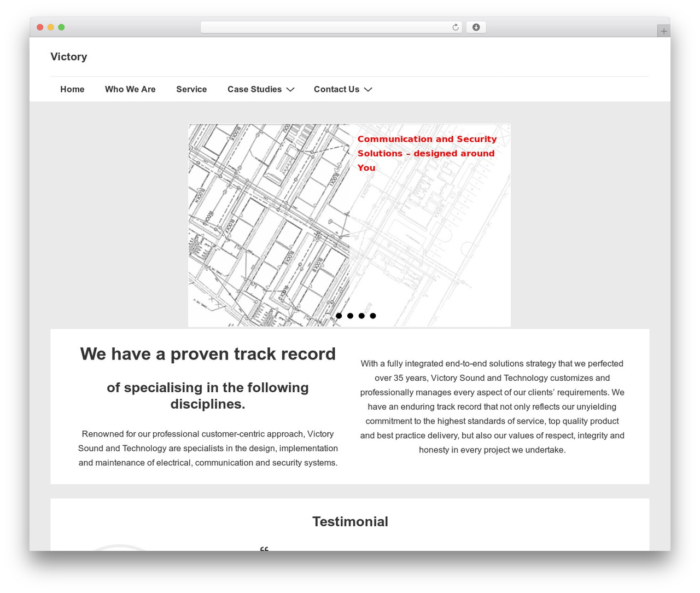Image resolution: width=700 pixels, height=593 pixels.
Task: Open a new tab with the plus icon
Action: pyautogui.click(x=663, y=31)
